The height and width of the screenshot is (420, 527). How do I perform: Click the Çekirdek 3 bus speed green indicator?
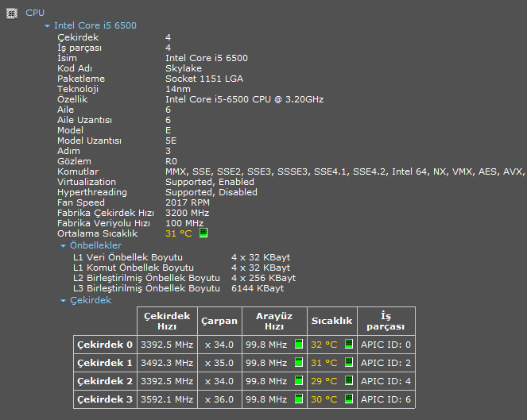(299, 399)
